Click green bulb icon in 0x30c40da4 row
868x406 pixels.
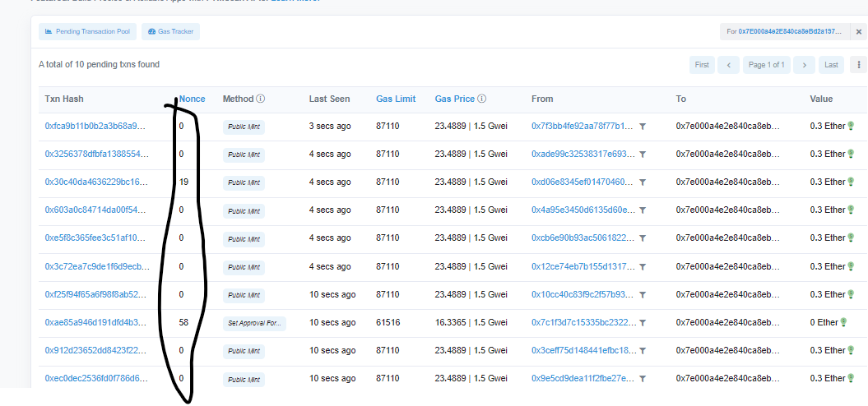tap(851, 182)
